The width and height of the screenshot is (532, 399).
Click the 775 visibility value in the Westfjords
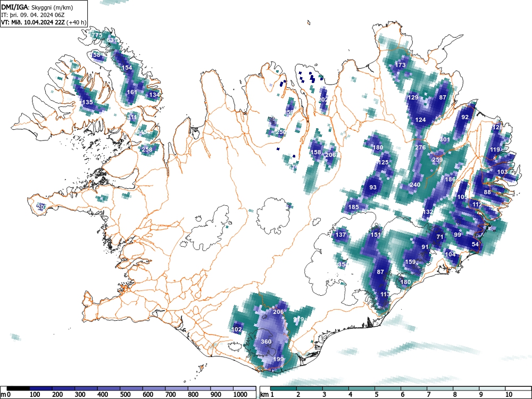point(97,35)
